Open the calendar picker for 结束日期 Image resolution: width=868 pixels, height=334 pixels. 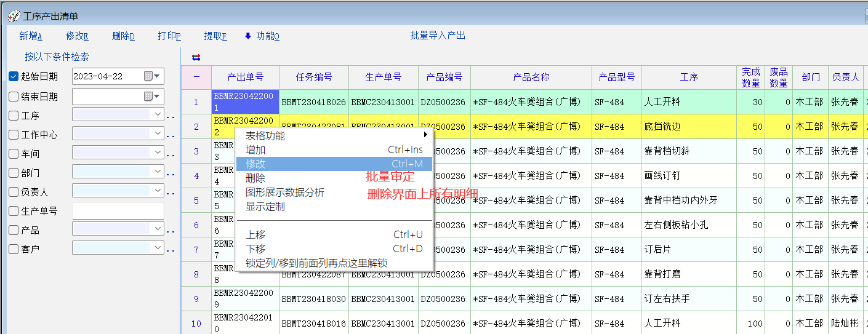click(151, 97)
